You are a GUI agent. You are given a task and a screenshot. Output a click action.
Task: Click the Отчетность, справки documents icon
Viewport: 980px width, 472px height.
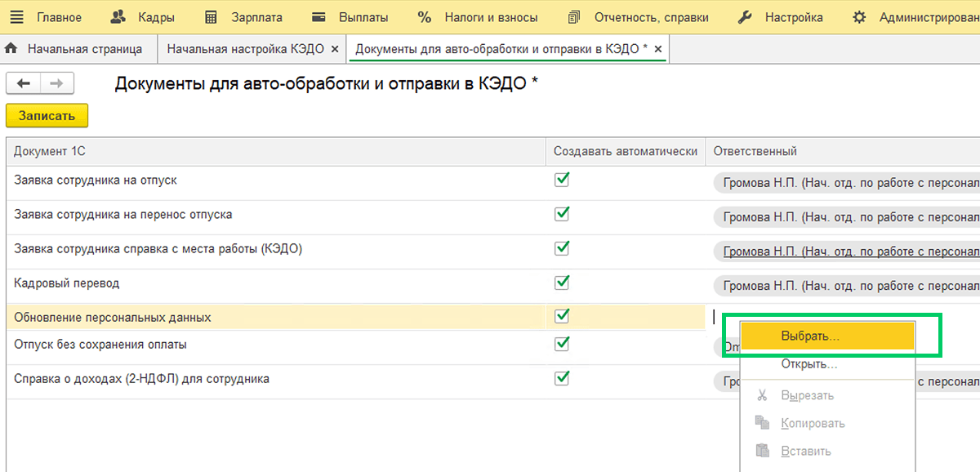(574, 16)
